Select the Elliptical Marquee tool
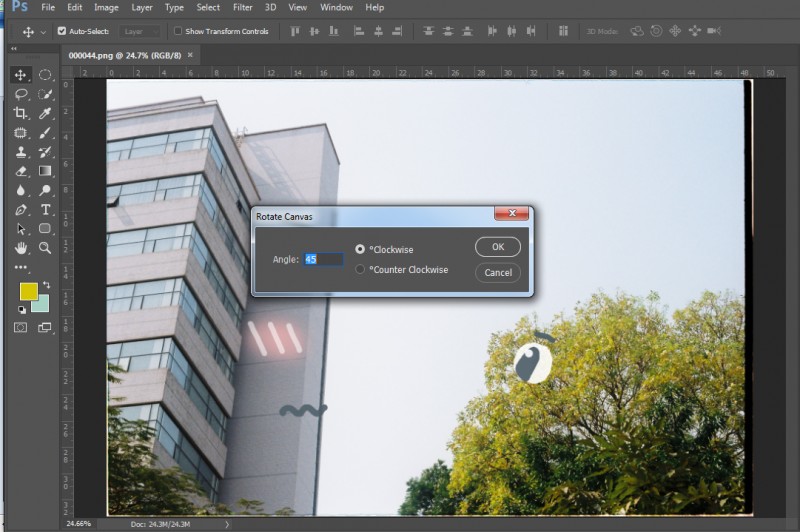800x532 pixels. (45, 75)
